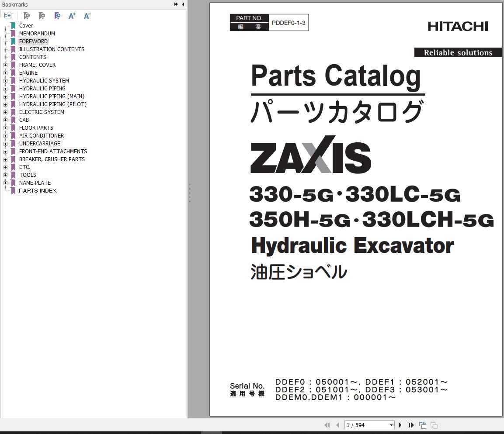Expand the HYDRAULIC PIPING bookmark node
This screenshot has height=434, width=504.
click(x=5, y=89)
